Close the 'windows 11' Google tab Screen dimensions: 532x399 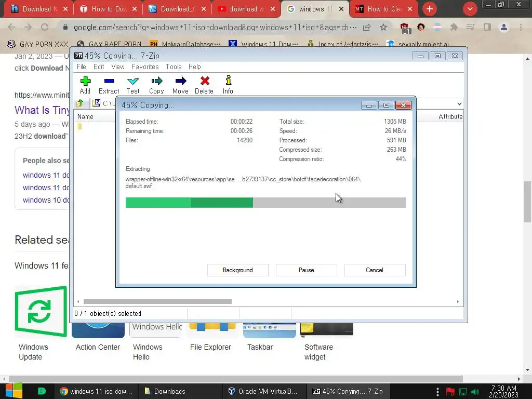tap(341, 9)
